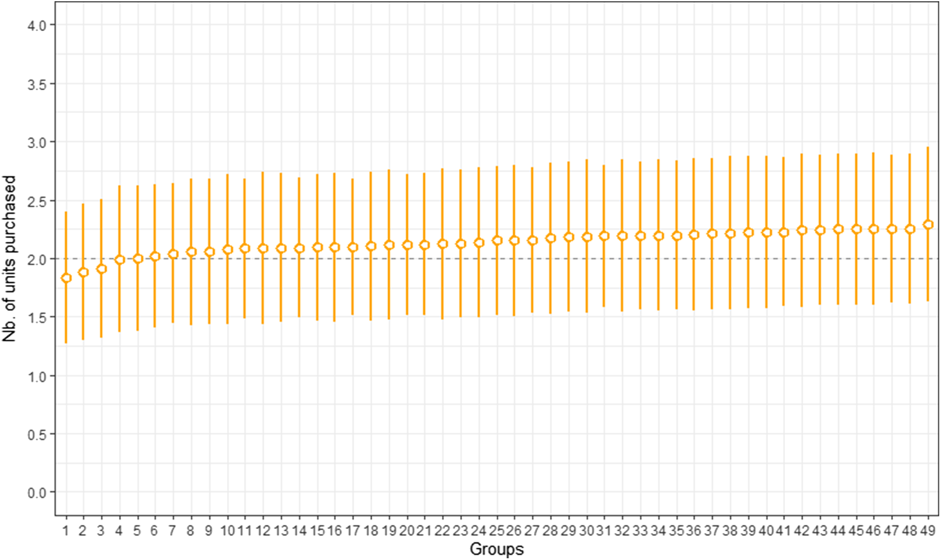This screenshot has height=560, width=941.
Task: Select the data point marker for group 1
Action: click(x=66, y=278)
